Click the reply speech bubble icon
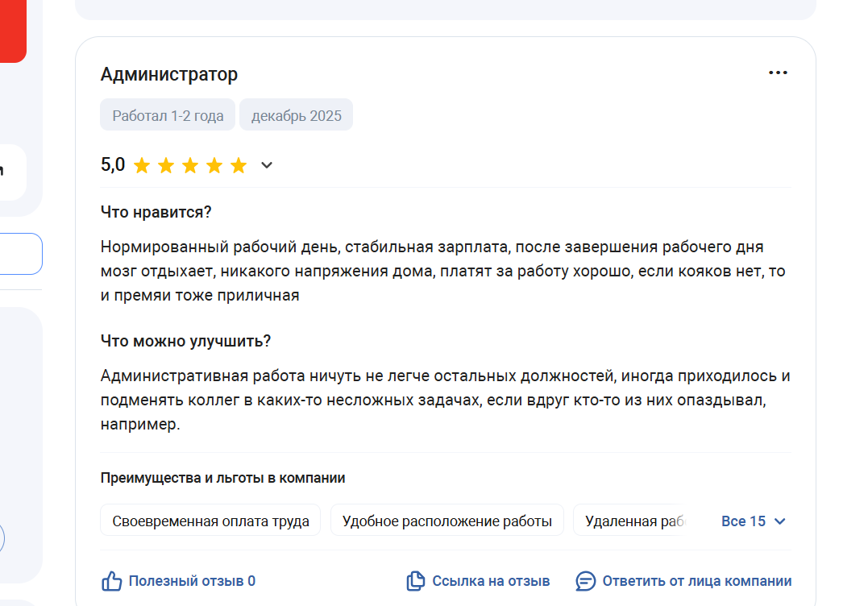Image resolution: width=868 pixels, height=606 pixels. click(586, 581)
